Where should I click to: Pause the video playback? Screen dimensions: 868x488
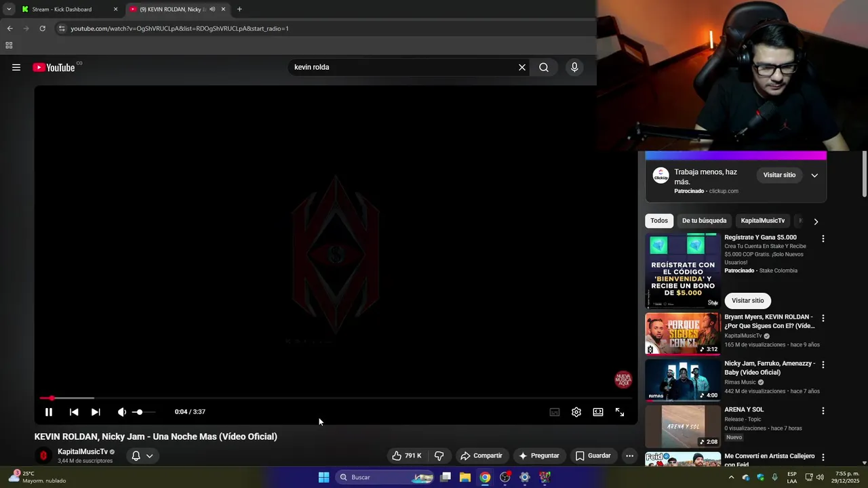click(49, 412)
